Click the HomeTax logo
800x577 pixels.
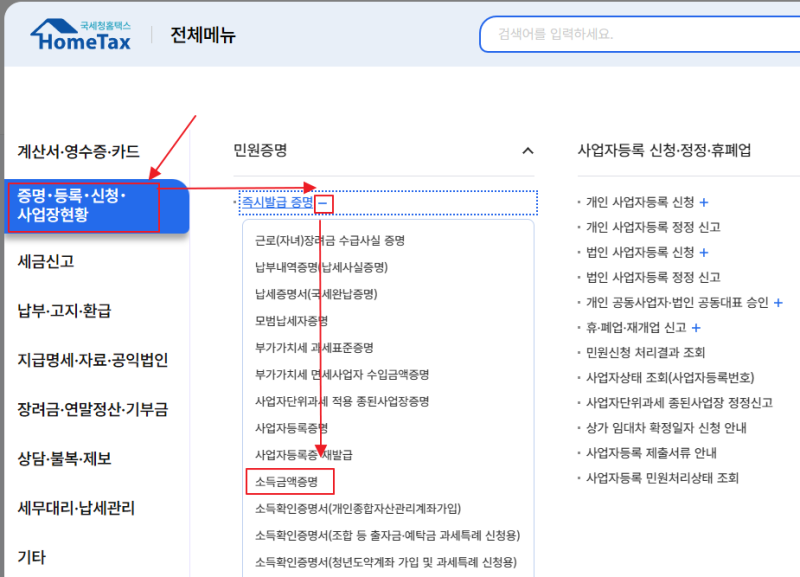(x=81, y=35)
